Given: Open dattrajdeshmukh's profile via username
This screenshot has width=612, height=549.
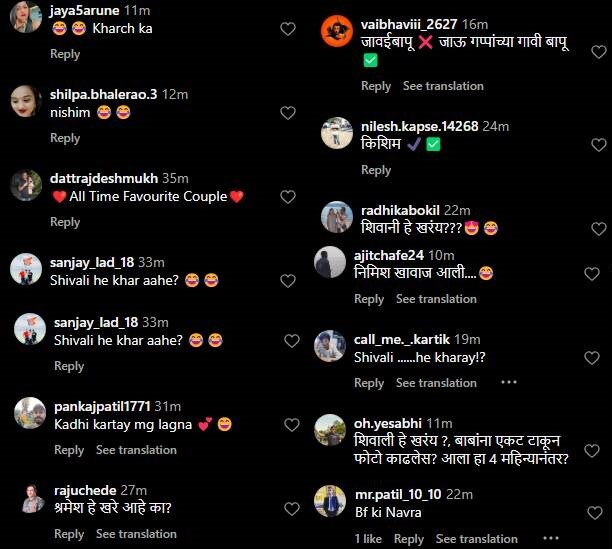Looking at the screenshot, I should [104, 178].
